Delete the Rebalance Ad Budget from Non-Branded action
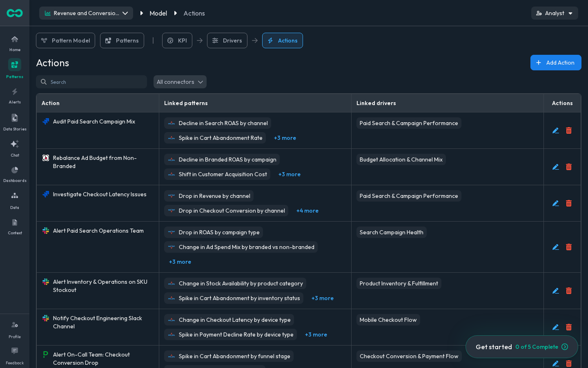This screenshot has width=588, height=368. [569, 167]
